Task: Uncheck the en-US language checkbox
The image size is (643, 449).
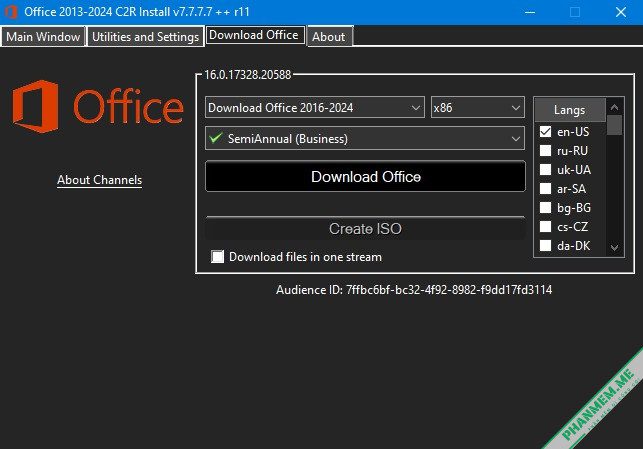Action: pos(545,132)
